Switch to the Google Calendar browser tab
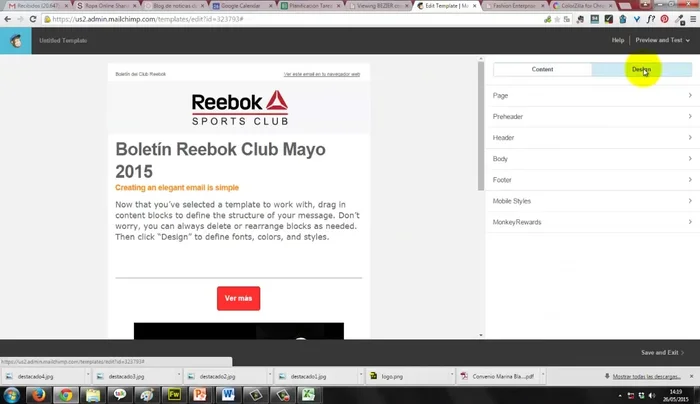 242,6
